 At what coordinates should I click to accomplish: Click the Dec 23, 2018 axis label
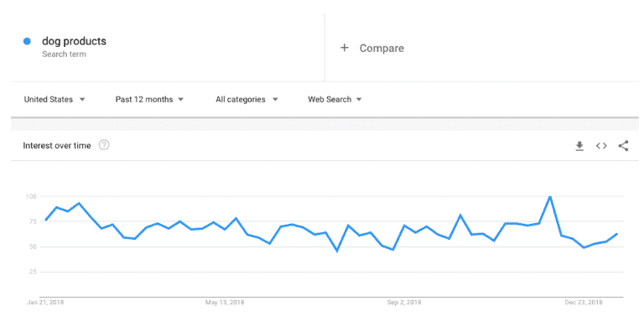click(584, 303)
